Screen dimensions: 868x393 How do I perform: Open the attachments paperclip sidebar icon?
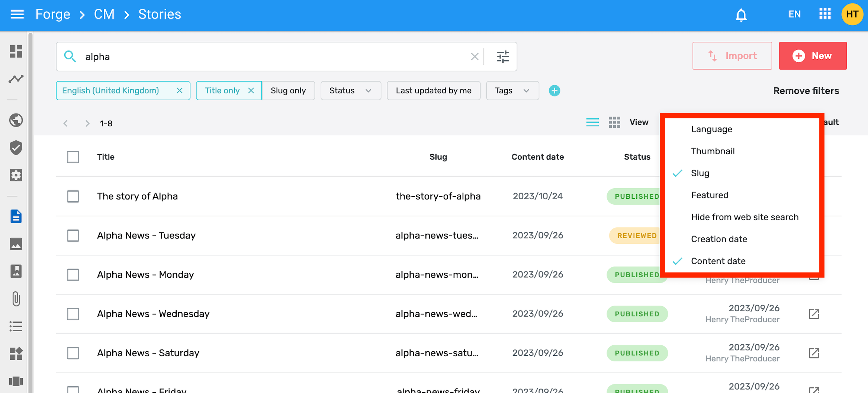click(16, 299)
